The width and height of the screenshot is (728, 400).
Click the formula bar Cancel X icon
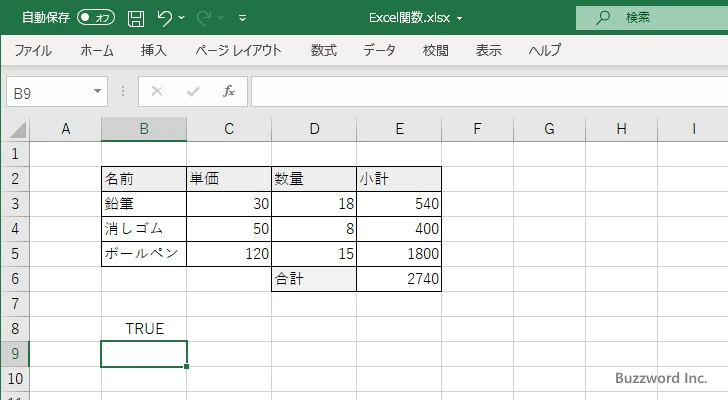pos(157,91)
